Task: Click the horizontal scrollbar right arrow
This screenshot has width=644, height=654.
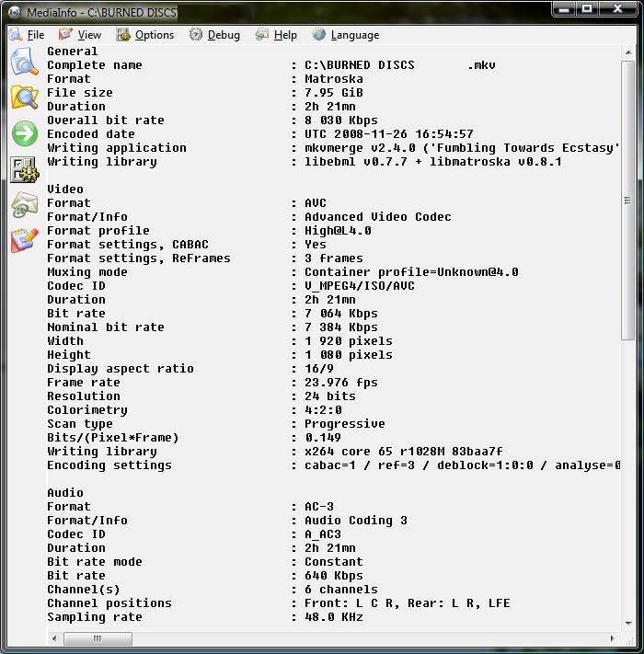Action: point(613,638)
